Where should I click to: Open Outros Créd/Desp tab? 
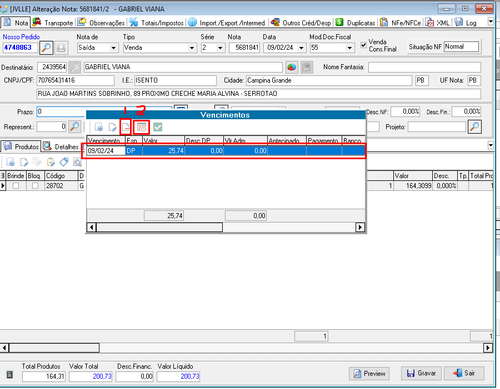(x=301, y=23)
